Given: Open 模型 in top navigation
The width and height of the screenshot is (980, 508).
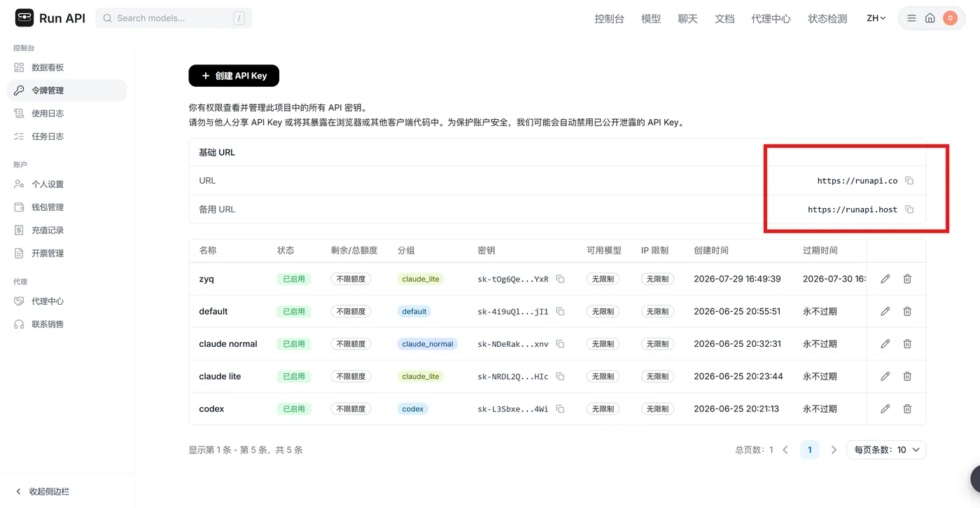Looking at the screenshot, I should pyautogui.click(x=651, y=19).
